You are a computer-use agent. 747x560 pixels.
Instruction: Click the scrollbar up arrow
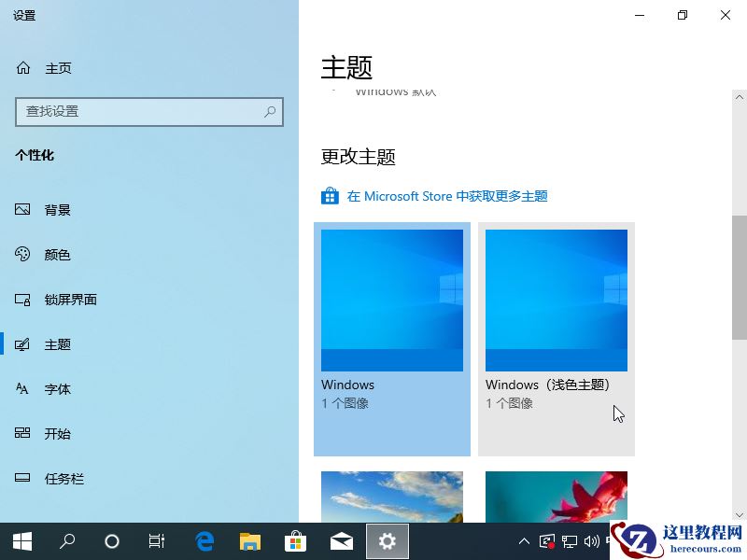point(739,96)
